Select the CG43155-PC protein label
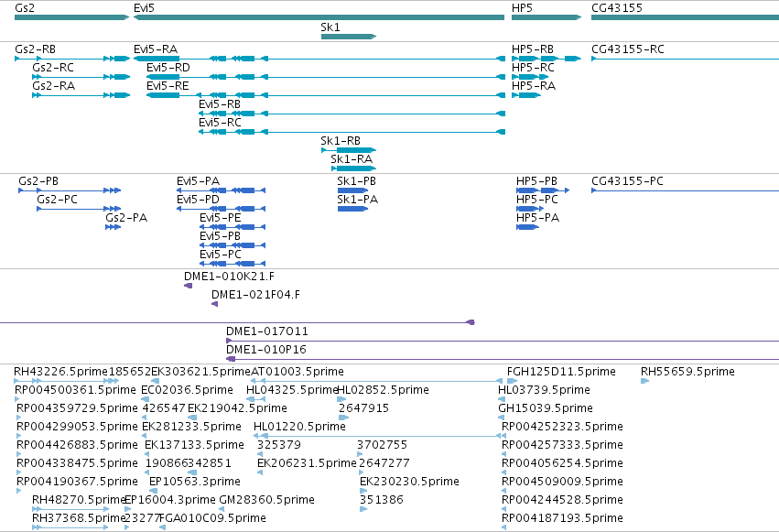 pyautogui.click(x=627, y=181)
